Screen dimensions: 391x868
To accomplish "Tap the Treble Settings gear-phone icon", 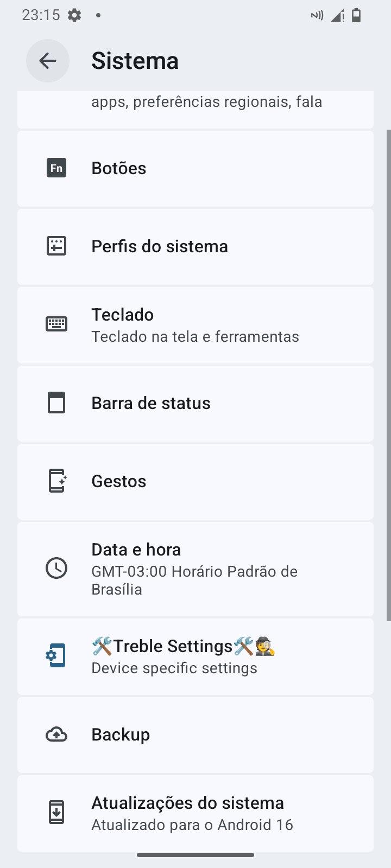I will pos(56,656).
